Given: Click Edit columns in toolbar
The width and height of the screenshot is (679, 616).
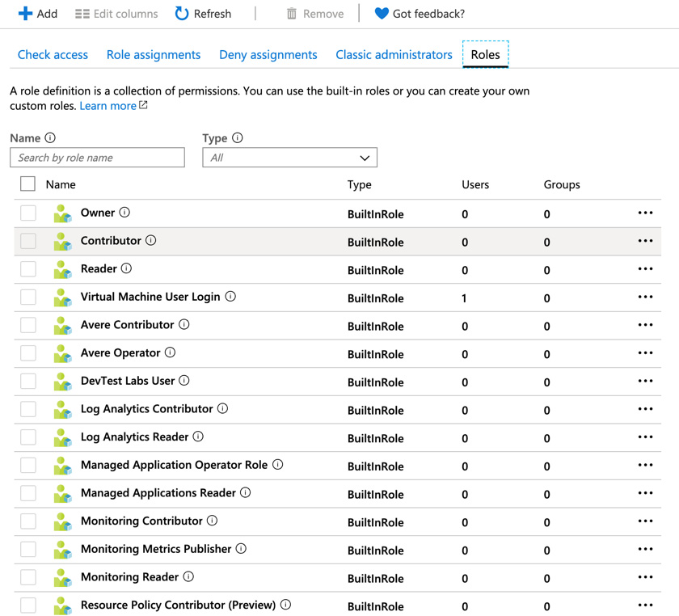Looking at the screenshot, I should point(116,14).
